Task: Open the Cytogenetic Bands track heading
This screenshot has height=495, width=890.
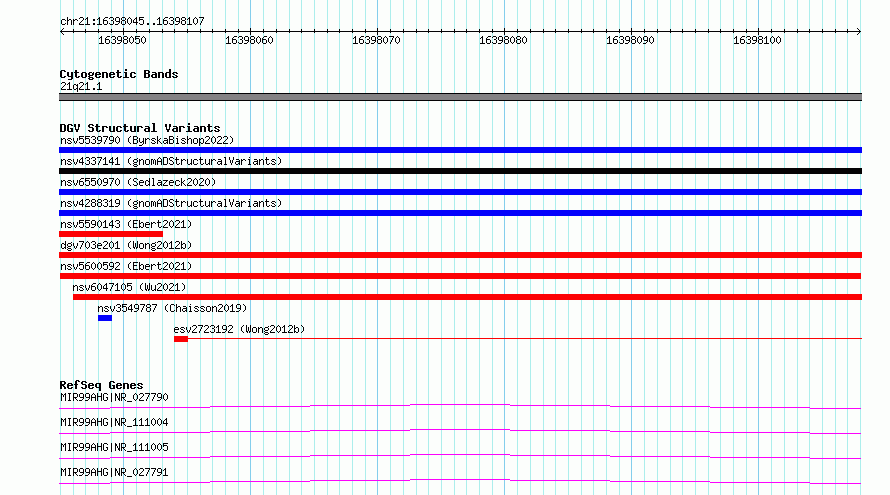Action: click(119, 74)
